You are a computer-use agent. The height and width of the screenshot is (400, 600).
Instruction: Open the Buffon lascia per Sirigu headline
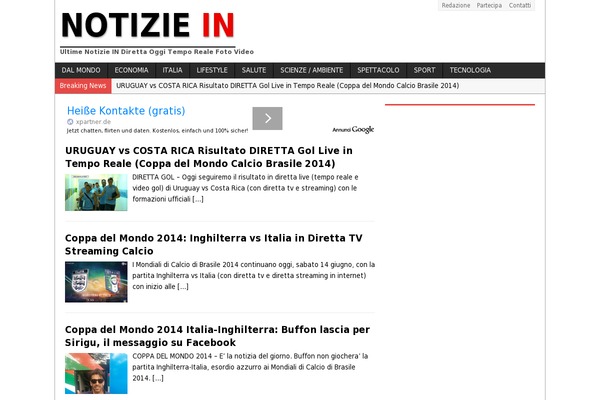(x=217, y=336)
